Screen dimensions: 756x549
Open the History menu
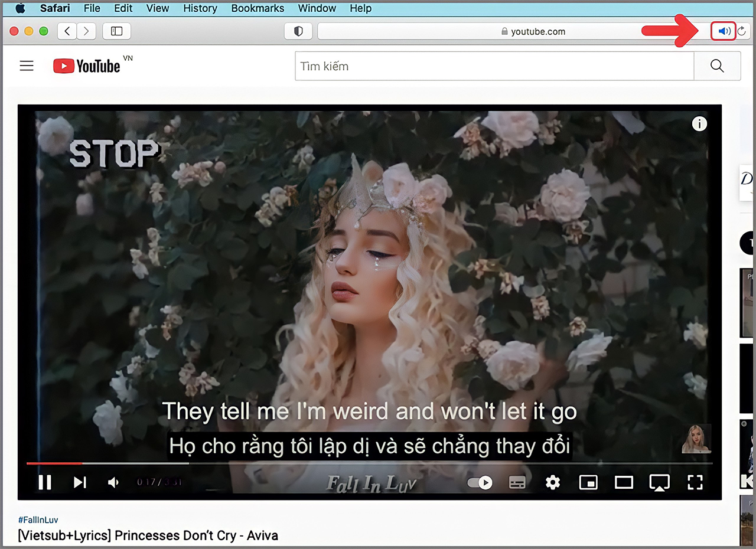[x=200, y=8]
